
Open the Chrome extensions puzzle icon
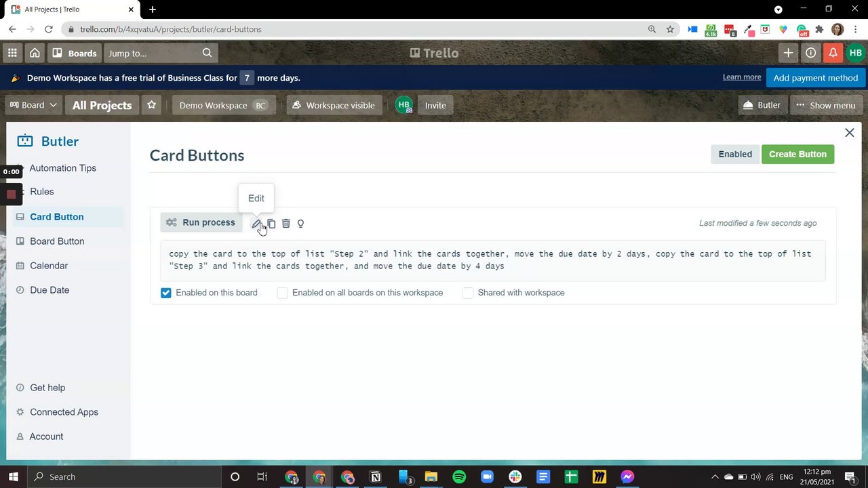(x=819, y=29)
